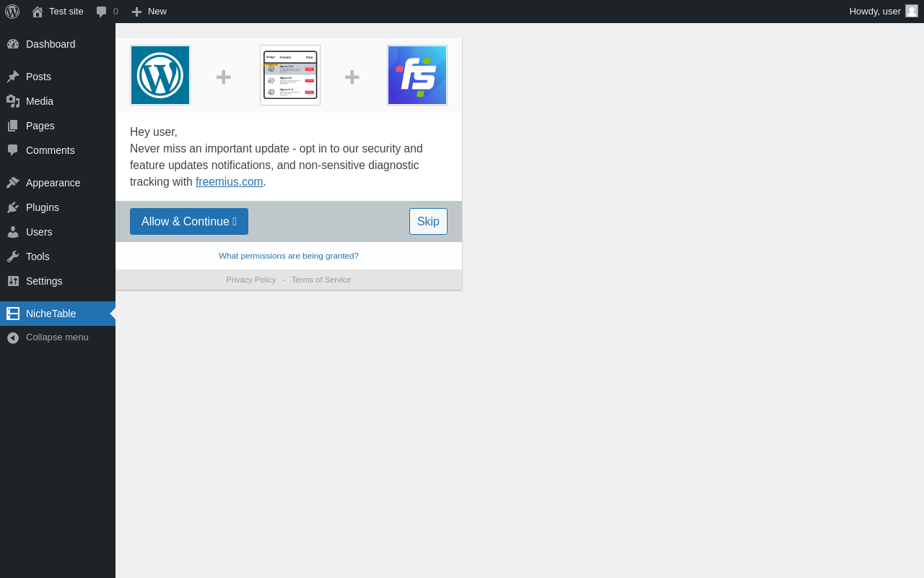Viewport: 924px width, 578px height.
Task: Open the Pages menu label
Action: tap(40, 126)
